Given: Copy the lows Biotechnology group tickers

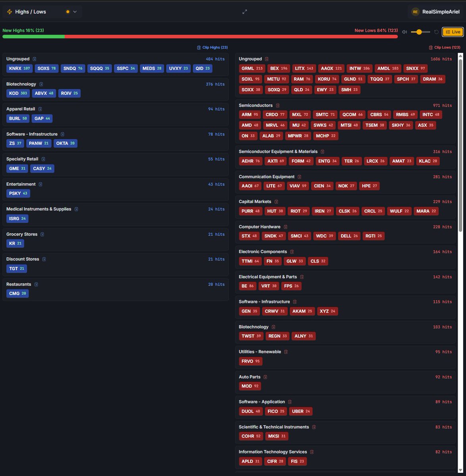Looking at the screenshot, I should click(x=273, y=327).
